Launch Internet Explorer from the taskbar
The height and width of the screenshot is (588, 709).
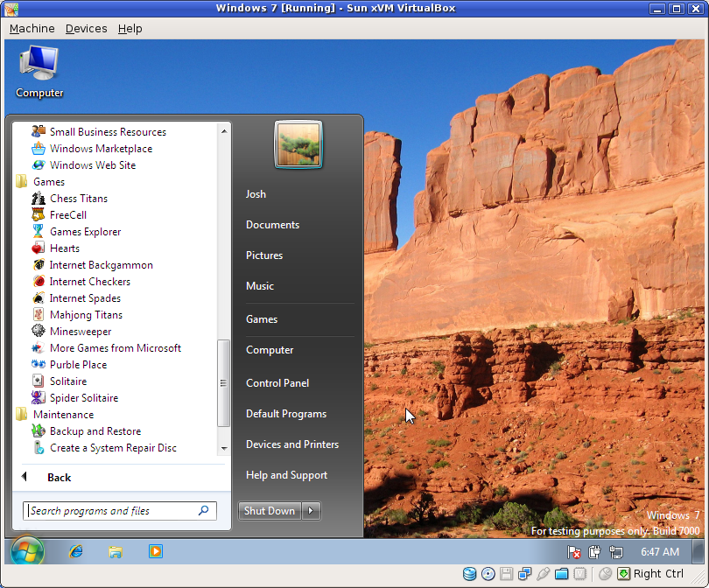click(75, 552)
